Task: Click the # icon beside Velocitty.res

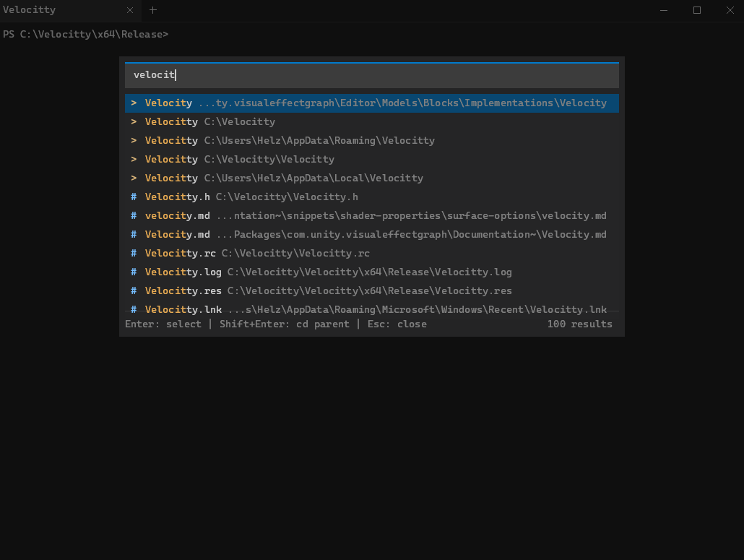Action: (x=133, y=290)
